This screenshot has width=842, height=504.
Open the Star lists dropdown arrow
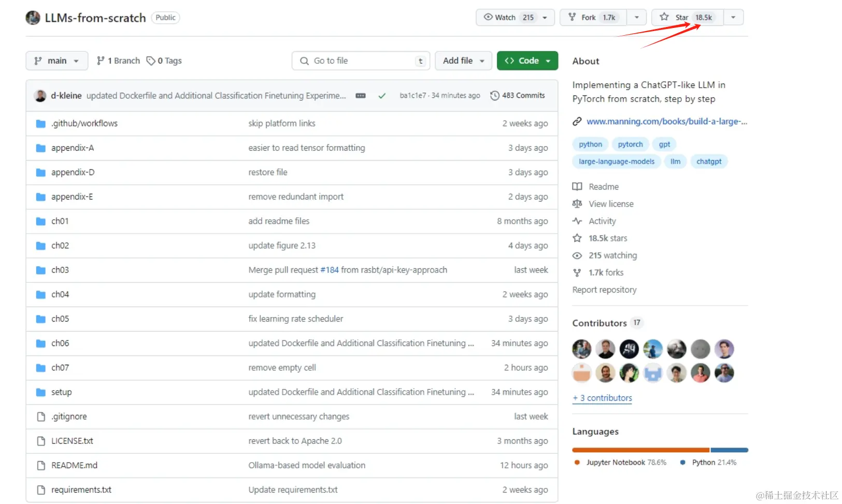(733, 18)
